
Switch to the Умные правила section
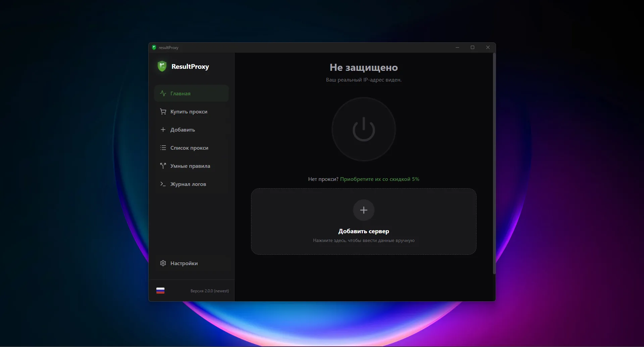tap(191, 166)
